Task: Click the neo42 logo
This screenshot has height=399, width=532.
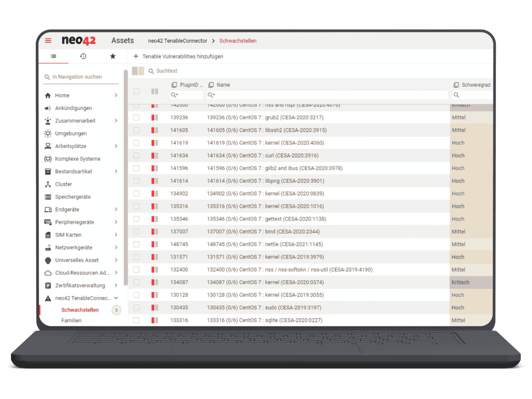Action: pos(79,40)
